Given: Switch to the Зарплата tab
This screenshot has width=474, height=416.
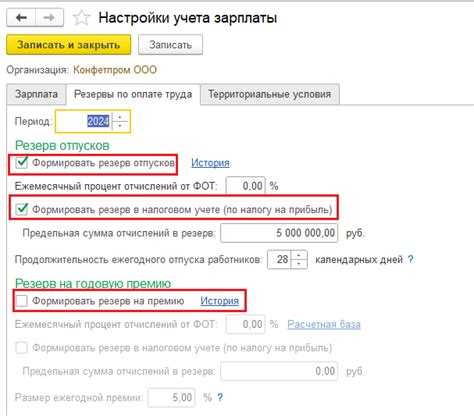Looking at the screenshot, I should [x=36, y=94].
